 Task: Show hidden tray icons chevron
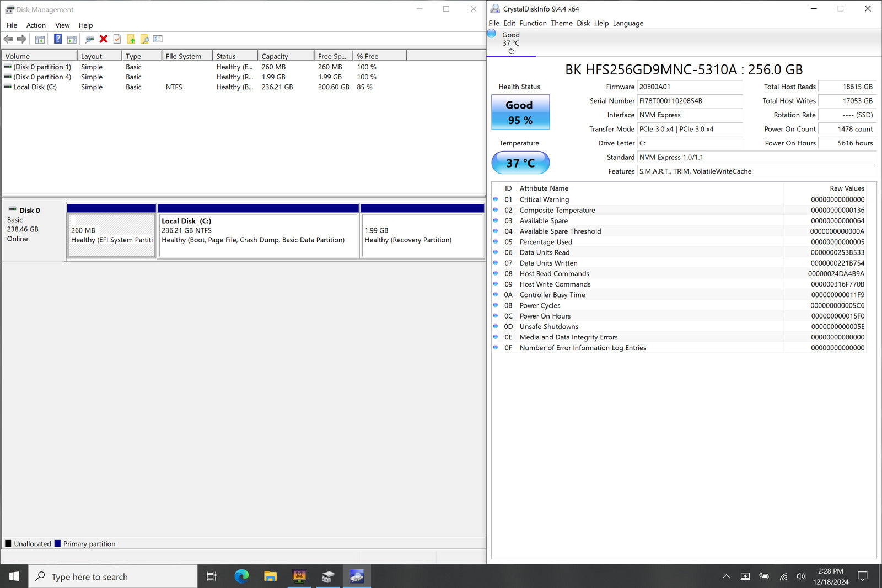point(727,576)
